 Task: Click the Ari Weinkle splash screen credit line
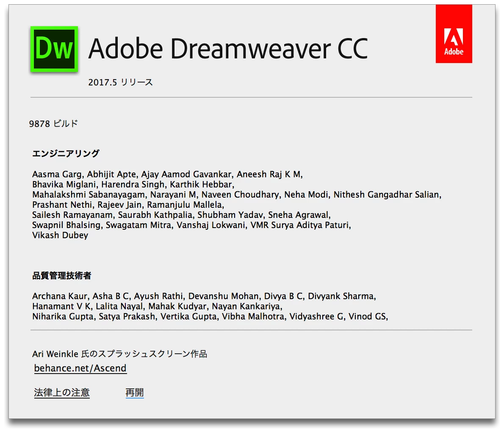[119, 354]
